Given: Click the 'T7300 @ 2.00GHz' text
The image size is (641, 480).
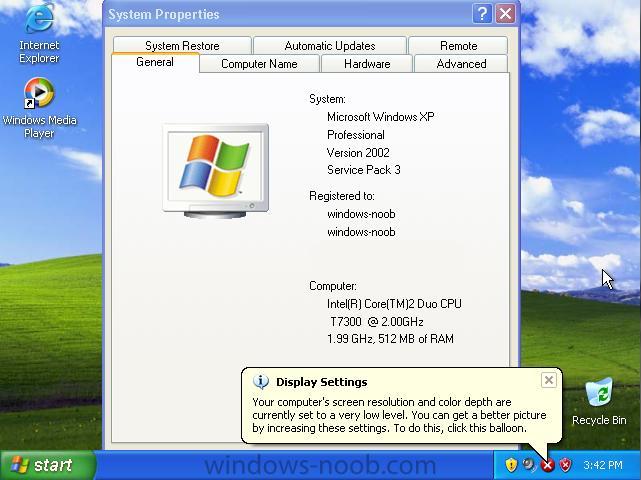Looking at the screenshot, I should coord(377,322).
